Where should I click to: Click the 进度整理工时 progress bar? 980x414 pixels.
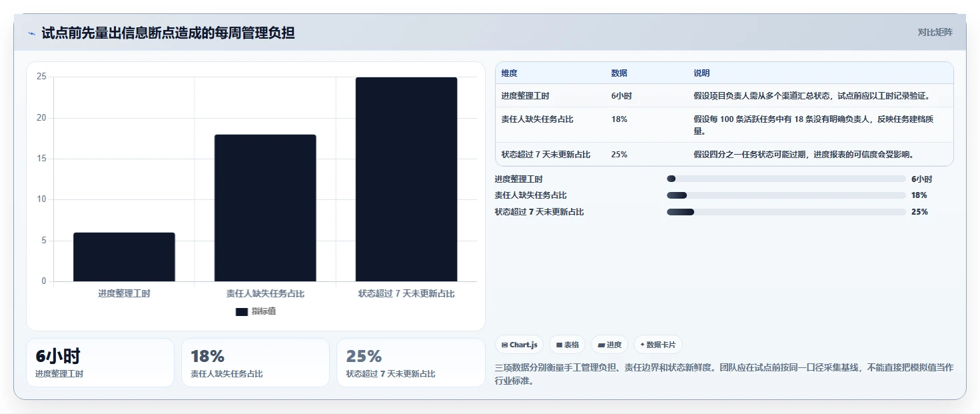(786, 179)
